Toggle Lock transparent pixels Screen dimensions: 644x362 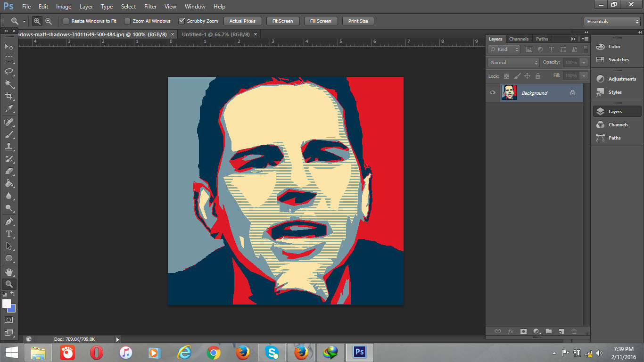[506, 76]
